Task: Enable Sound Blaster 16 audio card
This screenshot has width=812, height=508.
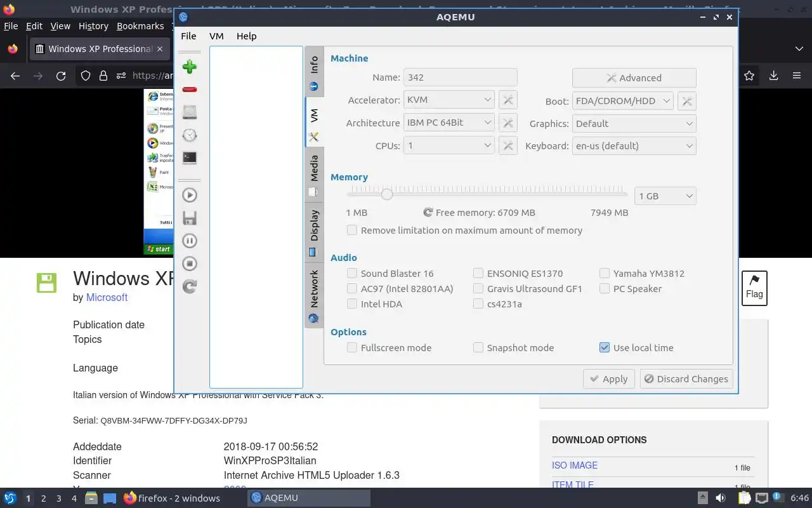Action: tap(351, 274)
